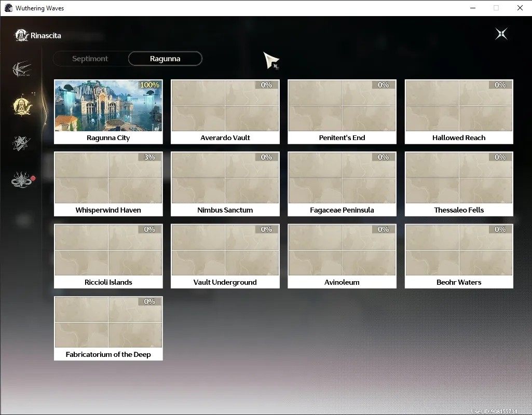The width and height of the screenshot is (532, 415).
Task: Close the exploration menu with X icon
Action: click(501, 34)
